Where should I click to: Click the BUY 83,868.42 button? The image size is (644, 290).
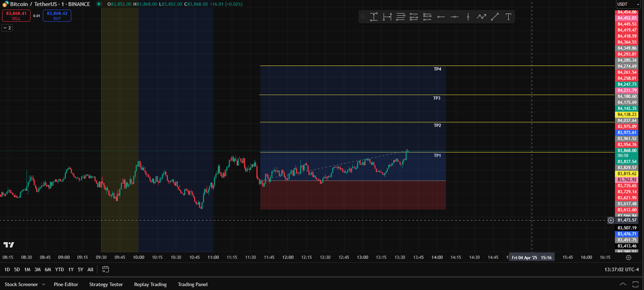[57, 15]
